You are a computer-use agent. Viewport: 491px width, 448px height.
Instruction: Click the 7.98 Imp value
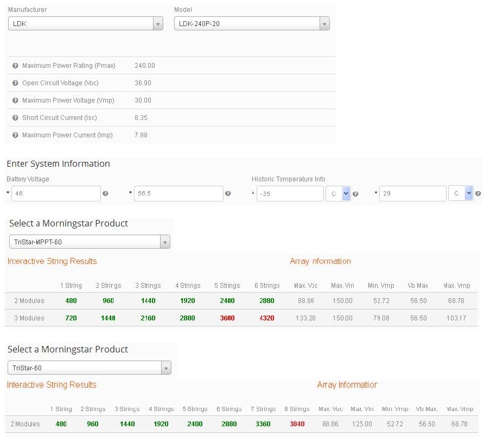pos(141,135)
